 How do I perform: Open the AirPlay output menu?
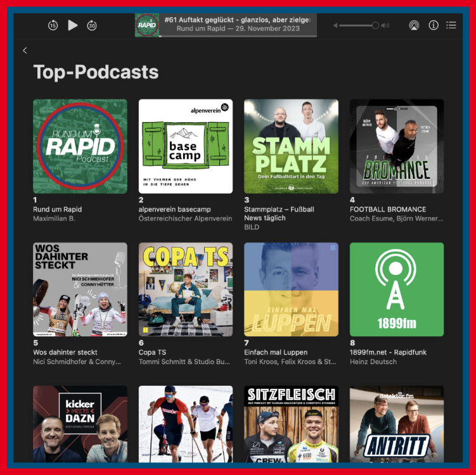[414, 25]
